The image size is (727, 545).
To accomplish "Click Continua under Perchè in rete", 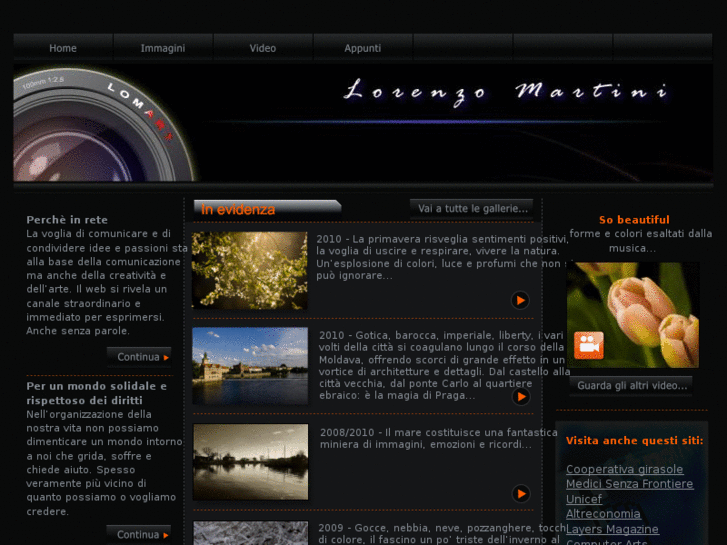I will click(139, 357).
